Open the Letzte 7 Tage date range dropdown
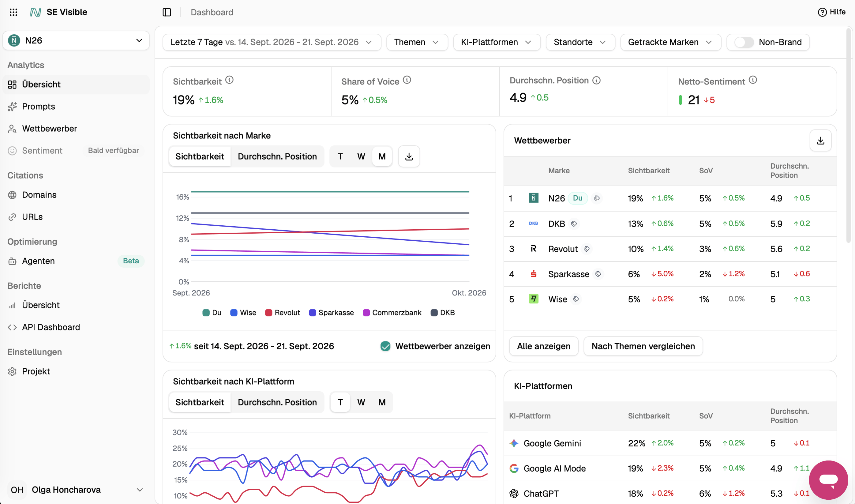The height and width of the screenshot is (504, 855). [x=272, y=42]
